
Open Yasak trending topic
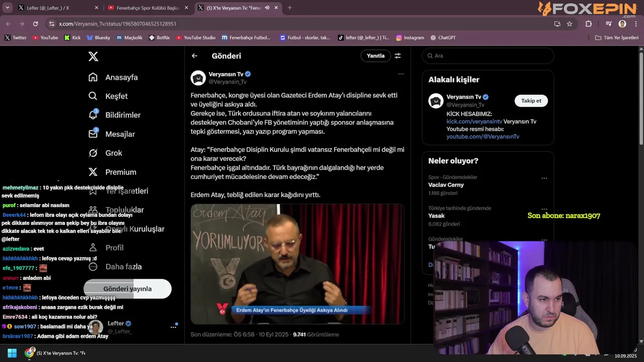click(x=436, y=216)
